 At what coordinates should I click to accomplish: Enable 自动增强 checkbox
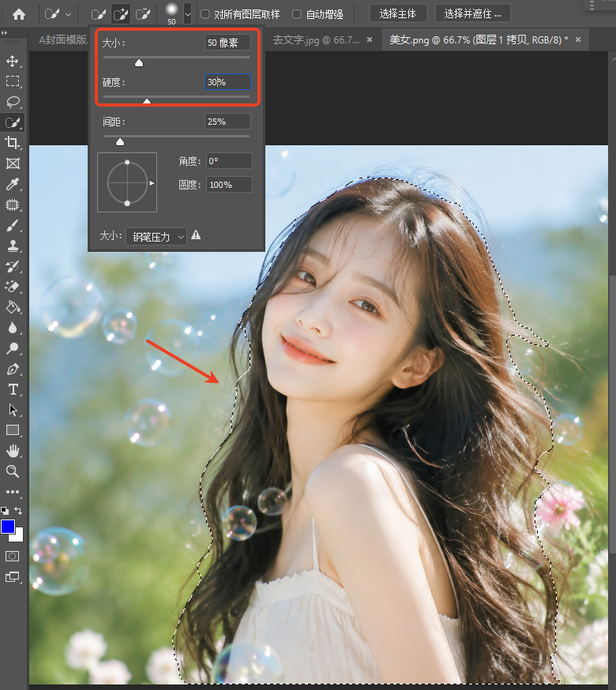pyautogui.click(x=297, y=14)
